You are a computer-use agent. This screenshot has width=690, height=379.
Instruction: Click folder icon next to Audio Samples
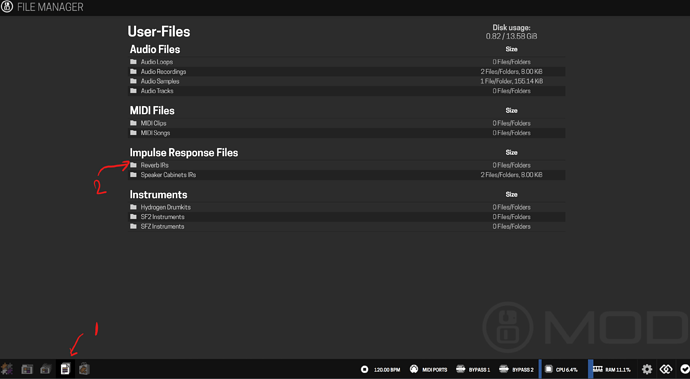[x=133, y=81]
